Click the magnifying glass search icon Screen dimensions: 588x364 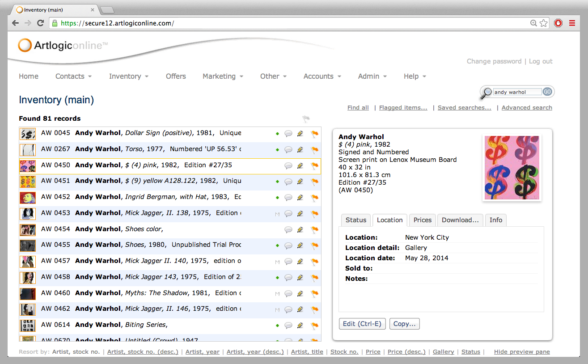coord(486,93)
